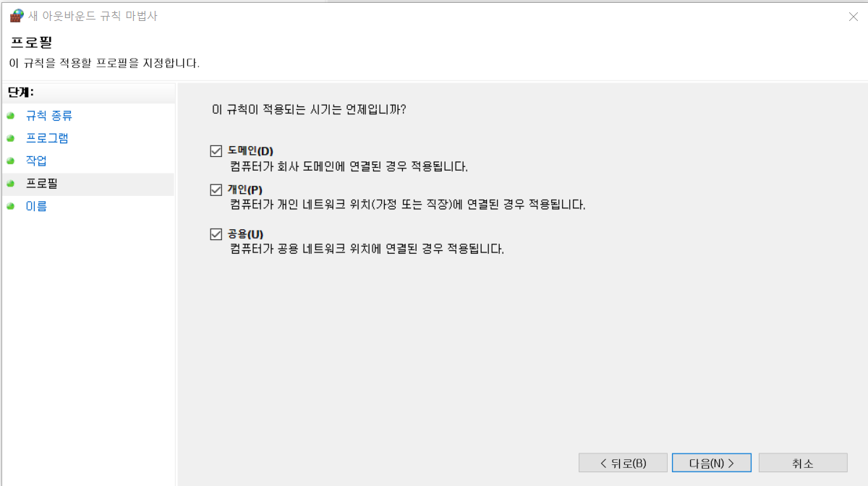Click the firewall wizard icon in title bar
The image size is (868, 486).
[x=16, y=16]
